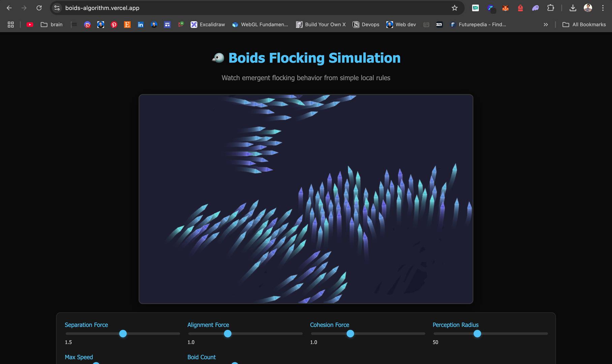Open the Devops Notion bookmark
This screenshot has height=364, width=612.
pos(366,24)
